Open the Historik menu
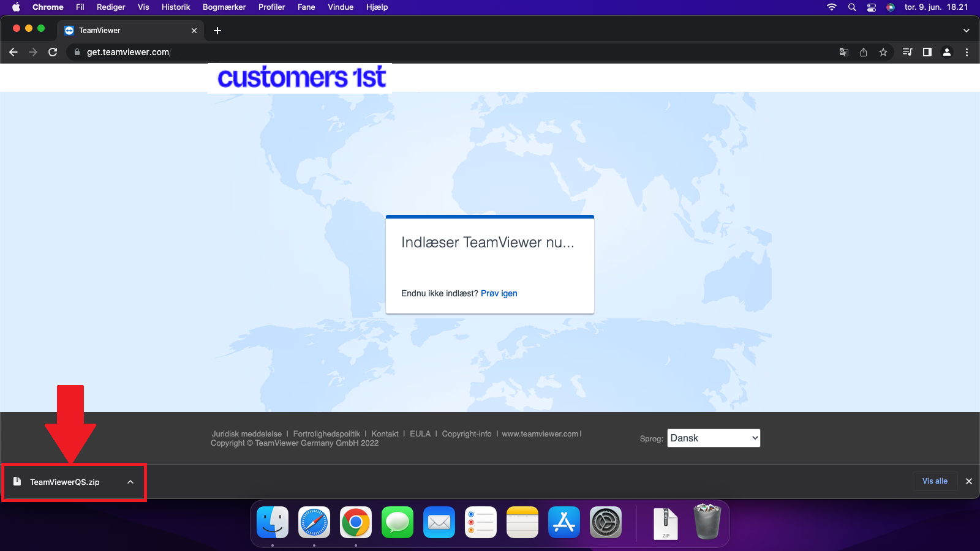The image size is (980, 551). coord(176,7)
